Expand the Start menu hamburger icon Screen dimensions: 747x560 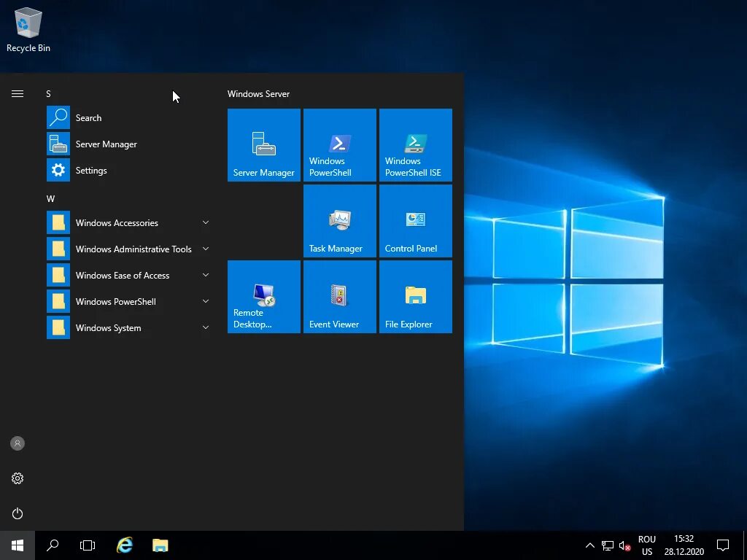click(x=18, y=94)
